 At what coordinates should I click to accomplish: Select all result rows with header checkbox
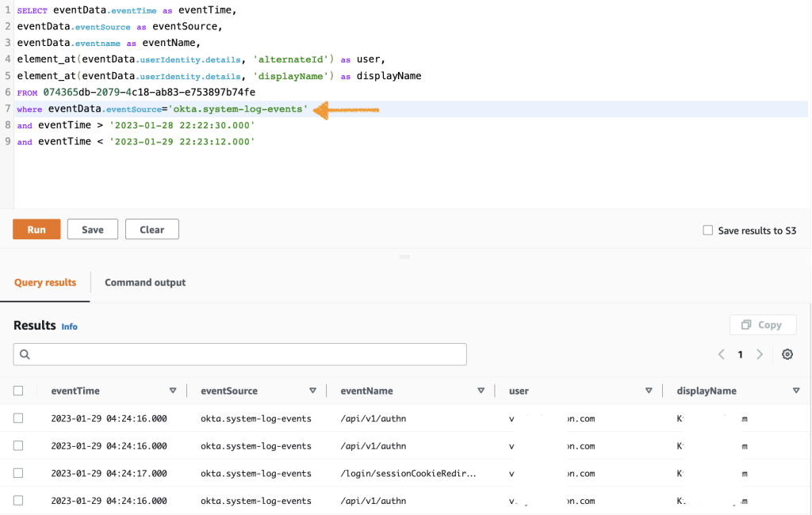[19, 390]
